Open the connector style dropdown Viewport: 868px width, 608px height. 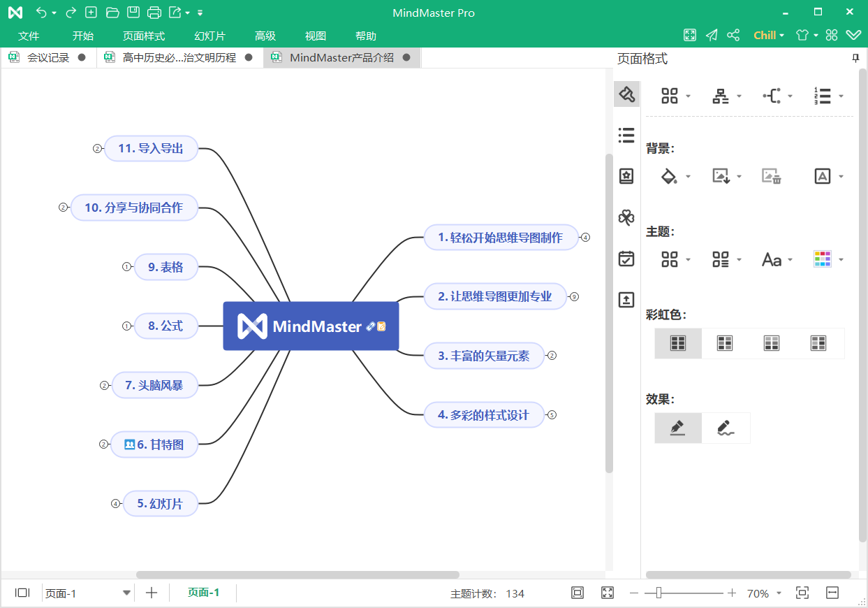tap(777, 96)
